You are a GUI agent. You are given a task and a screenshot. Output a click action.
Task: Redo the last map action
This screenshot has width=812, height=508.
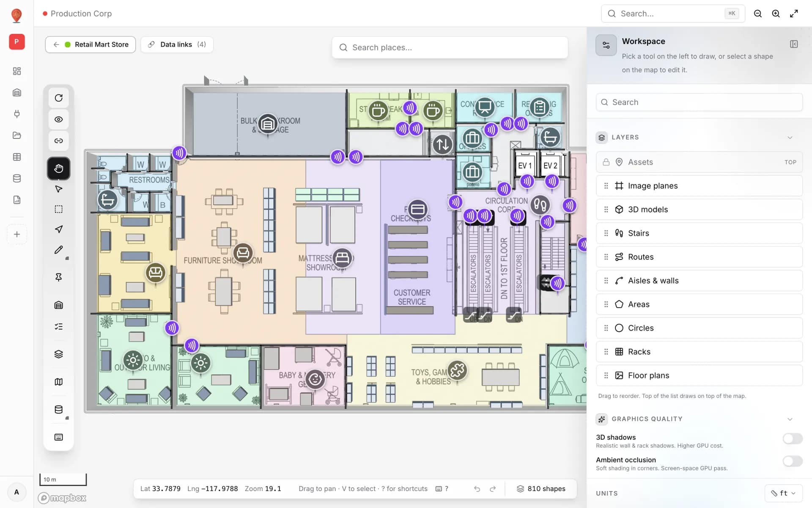click(493, 489)
